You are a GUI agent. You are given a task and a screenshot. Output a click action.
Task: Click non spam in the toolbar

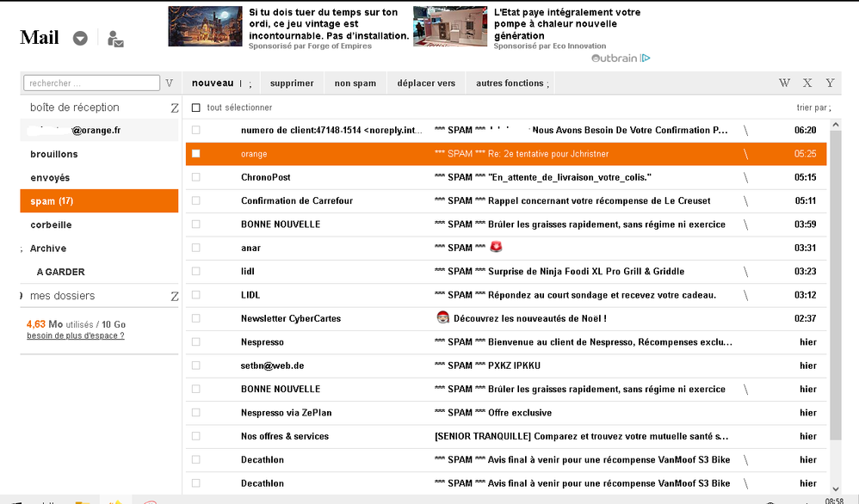355,83
